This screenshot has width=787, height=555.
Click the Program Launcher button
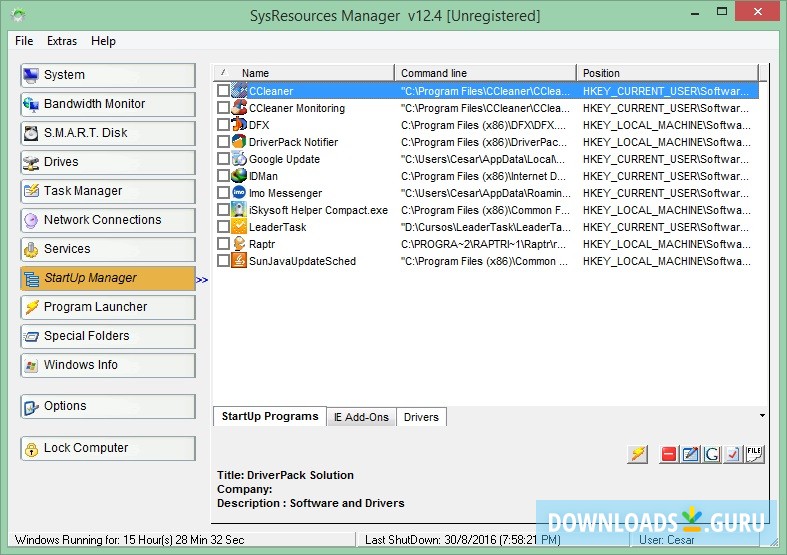click(108, 307)
